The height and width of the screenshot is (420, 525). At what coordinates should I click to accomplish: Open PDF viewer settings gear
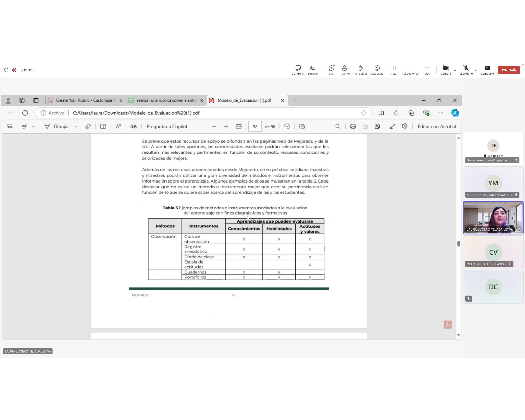(405, 126)
